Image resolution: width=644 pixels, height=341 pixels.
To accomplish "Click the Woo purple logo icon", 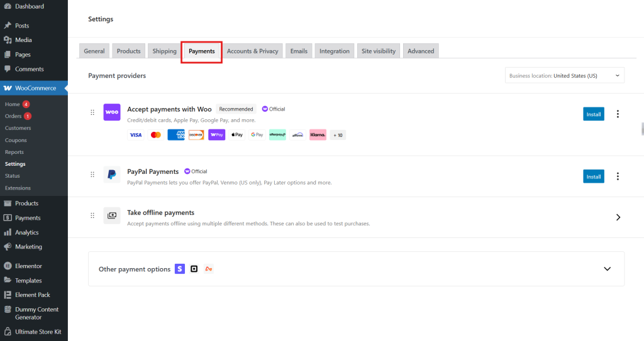I will (x=112, y=112).
